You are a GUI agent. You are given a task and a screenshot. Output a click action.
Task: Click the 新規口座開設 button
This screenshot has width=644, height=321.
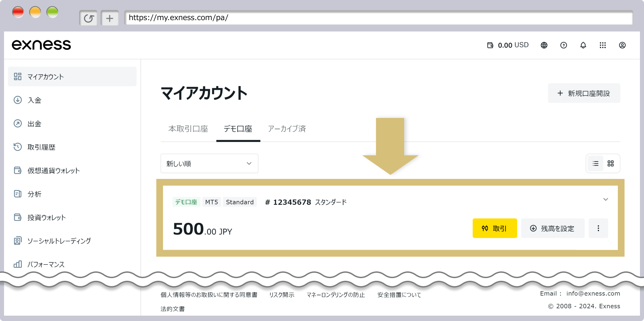(584, 93)
